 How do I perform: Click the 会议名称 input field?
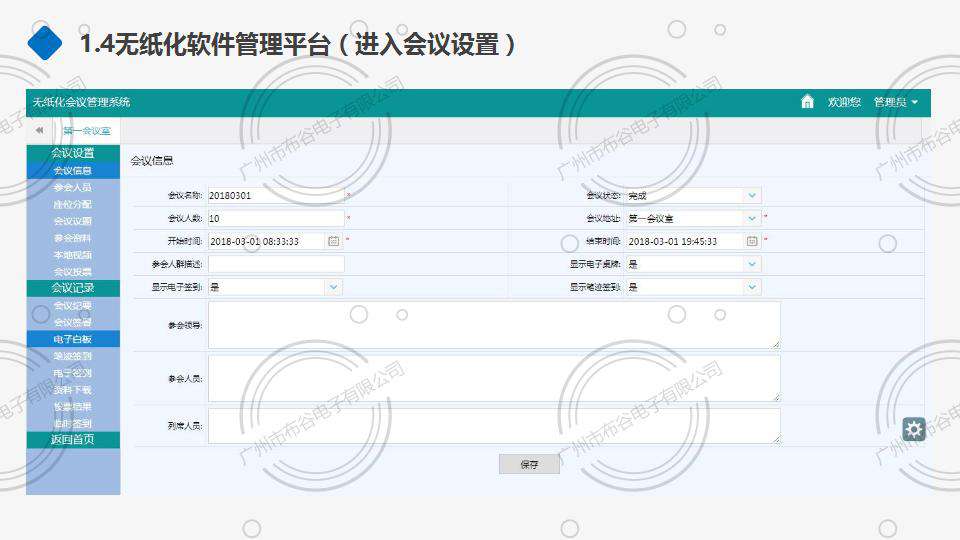pos(275,195)
